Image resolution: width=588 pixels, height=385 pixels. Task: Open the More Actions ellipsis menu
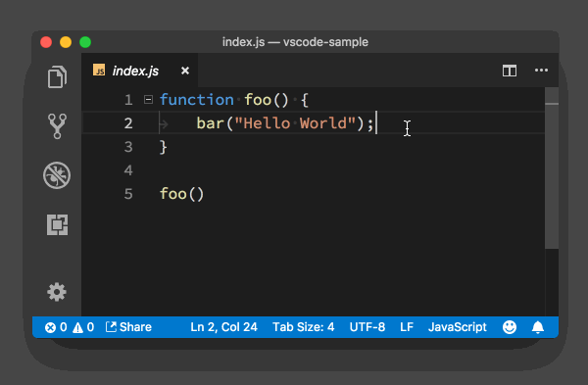[541, 71]
